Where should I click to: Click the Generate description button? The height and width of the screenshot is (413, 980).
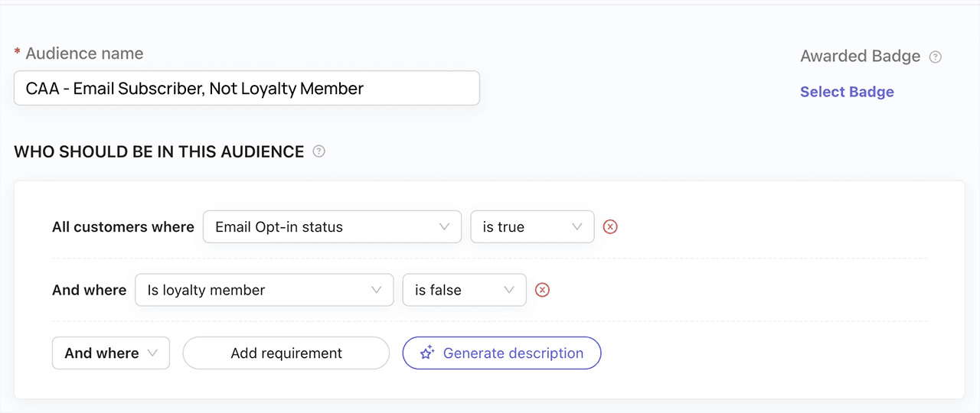[501, 353]
